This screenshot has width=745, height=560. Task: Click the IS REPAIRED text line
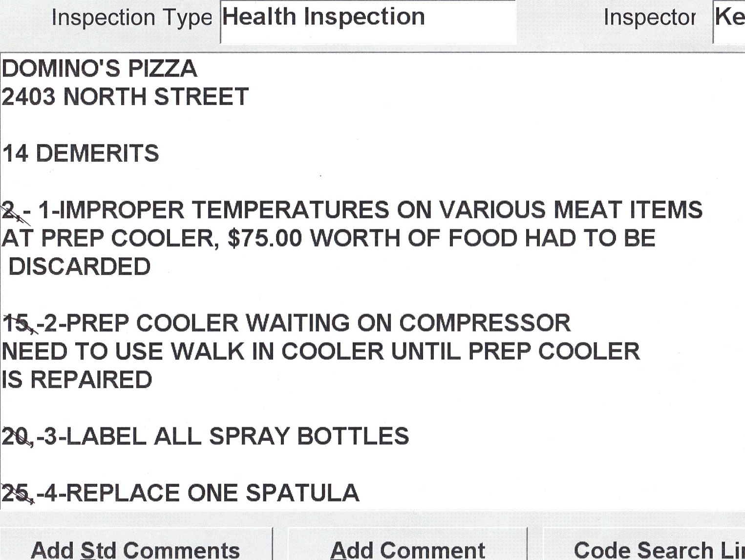(x=77, y=380)
